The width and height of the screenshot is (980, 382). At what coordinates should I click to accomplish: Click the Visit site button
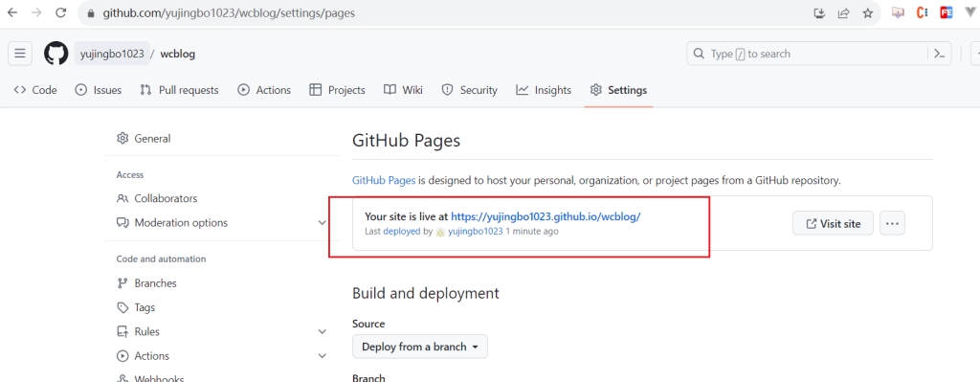pyautogui.click(x=834, y=223)
